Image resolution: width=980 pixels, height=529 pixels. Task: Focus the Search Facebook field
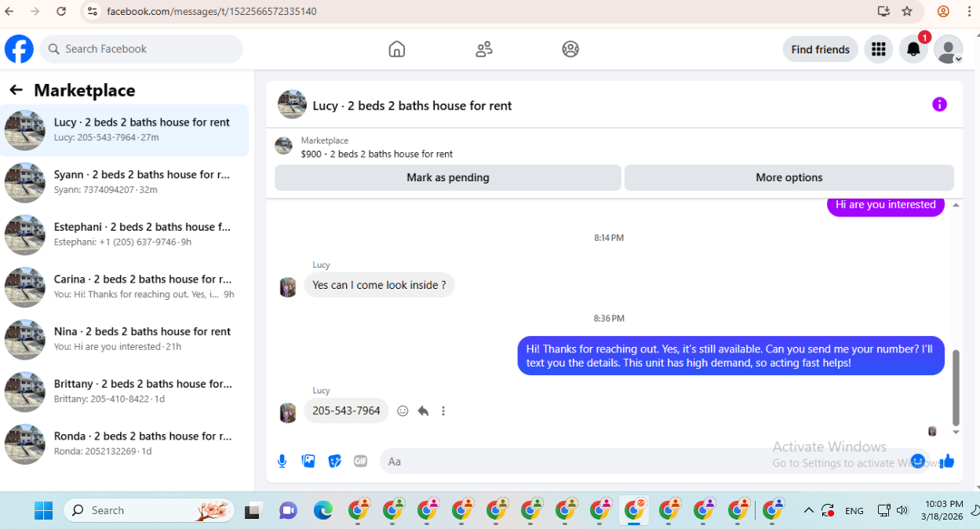(141, 49)
